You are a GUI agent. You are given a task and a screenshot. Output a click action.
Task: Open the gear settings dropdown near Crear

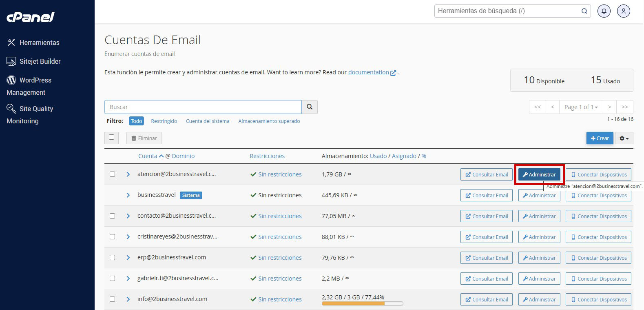pos(624,138)
